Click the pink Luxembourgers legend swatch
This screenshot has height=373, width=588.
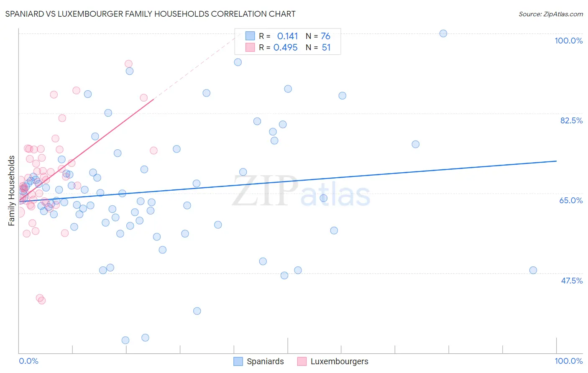(x=302, y=361)
